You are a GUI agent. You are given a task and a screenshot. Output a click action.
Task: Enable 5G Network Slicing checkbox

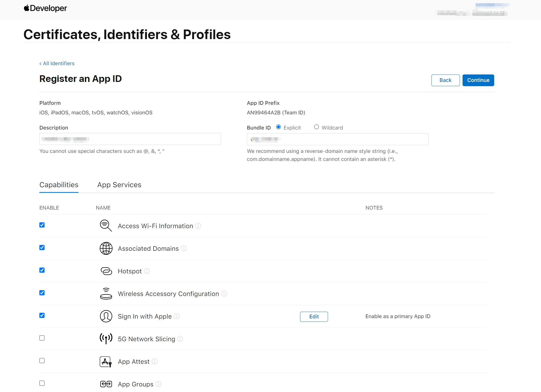pos(42,338)
